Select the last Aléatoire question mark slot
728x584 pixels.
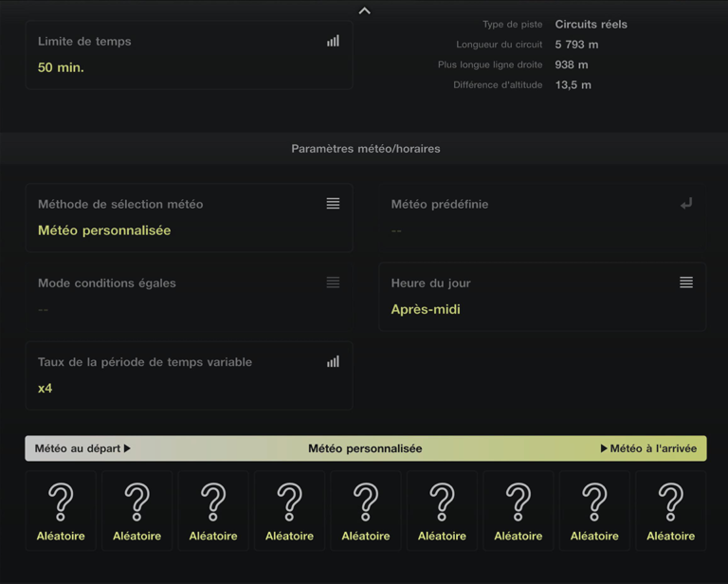pyautogui.click(x=670, y=510)
